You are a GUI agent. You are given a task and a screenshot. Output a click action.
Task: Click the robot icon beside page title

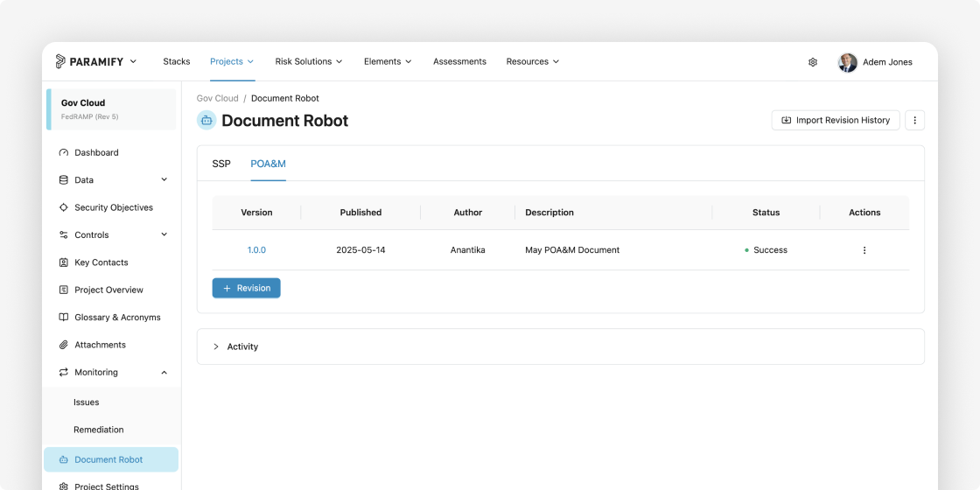pos(206,120)
